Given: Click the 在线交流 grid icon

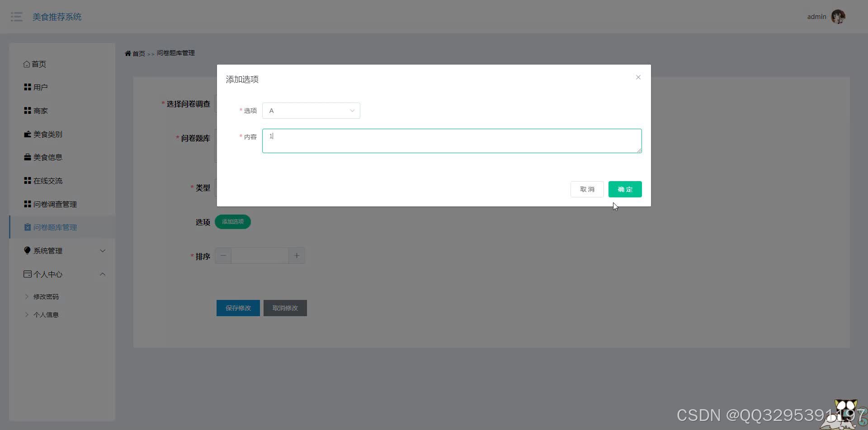Looking at the screenshot, I should 28,180.
